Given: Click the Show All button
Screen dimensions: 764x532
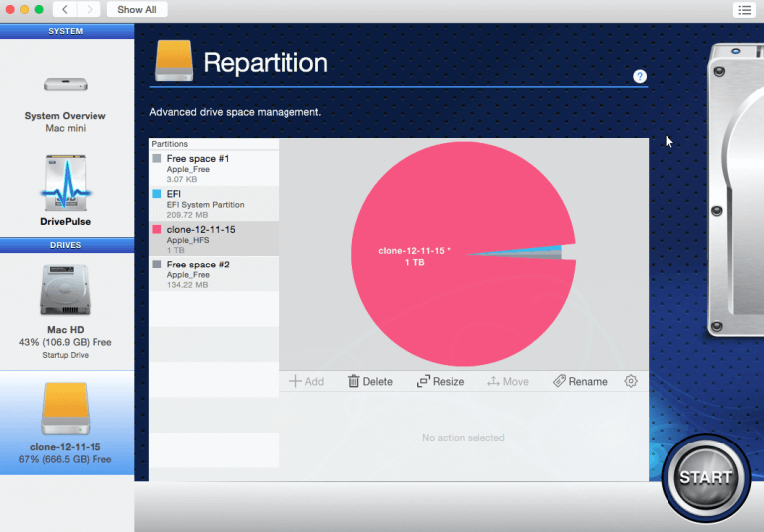Looking at the screenshot, I should pyautogui.click(x=137, y=9).
